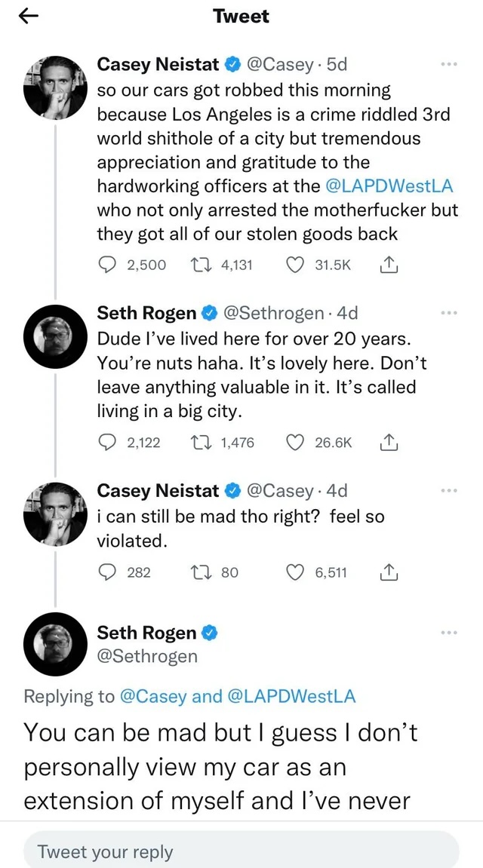
Task: Open Seth Rogen's avatar on main tweet
Action: (x=55, y=645)
